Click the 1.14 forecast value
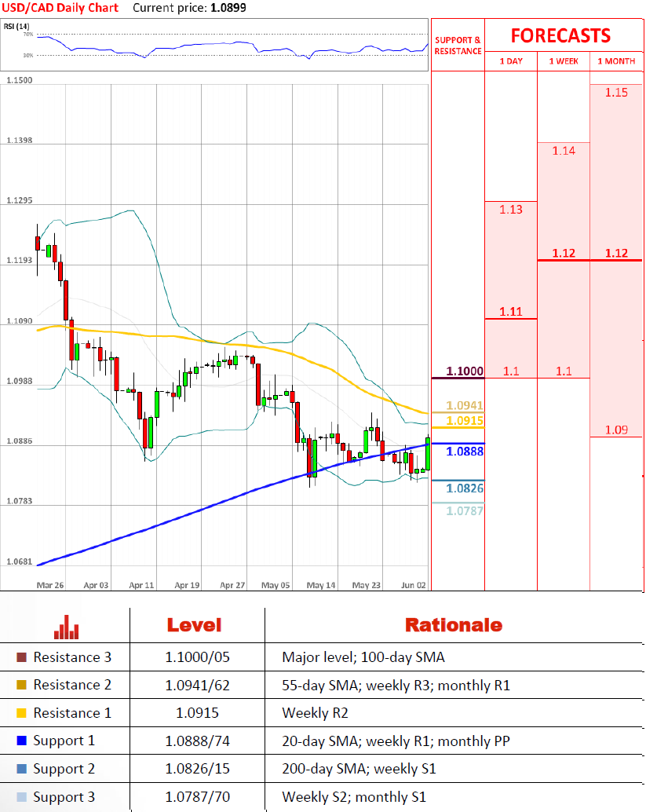Screen dimensions: 646x812 (563, 151)
